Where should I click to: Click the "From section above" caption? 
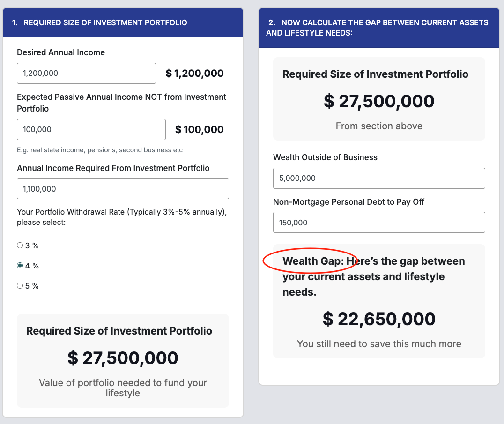(379, 126)
